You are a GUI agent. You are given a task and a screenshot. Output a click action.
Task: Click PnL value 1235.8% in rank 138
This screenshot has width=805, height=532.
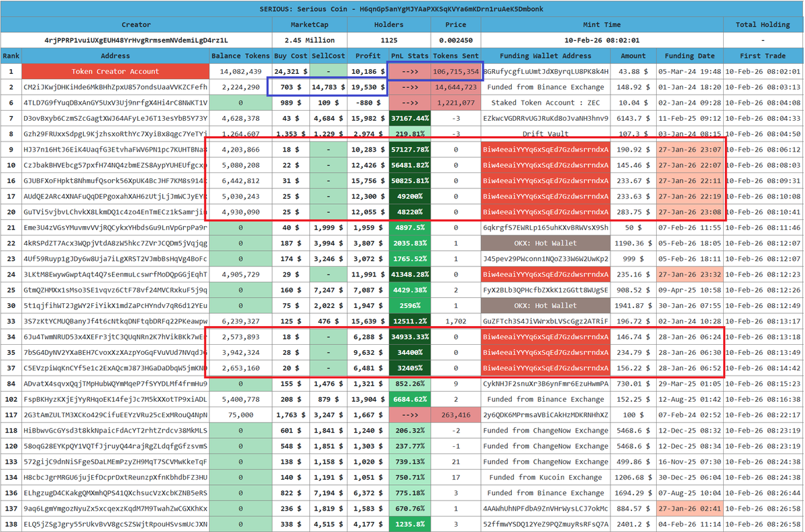(409, 524)
